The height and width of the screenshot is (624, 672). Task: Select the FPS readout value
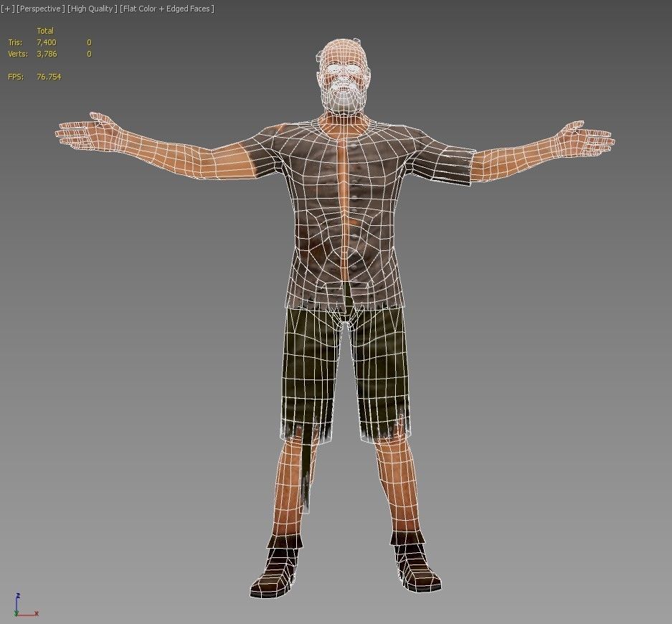point(47,76)
